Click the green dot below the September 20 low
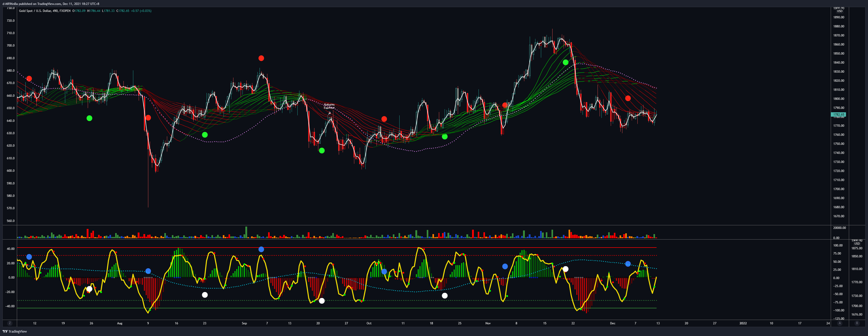 tap(322, 151)
